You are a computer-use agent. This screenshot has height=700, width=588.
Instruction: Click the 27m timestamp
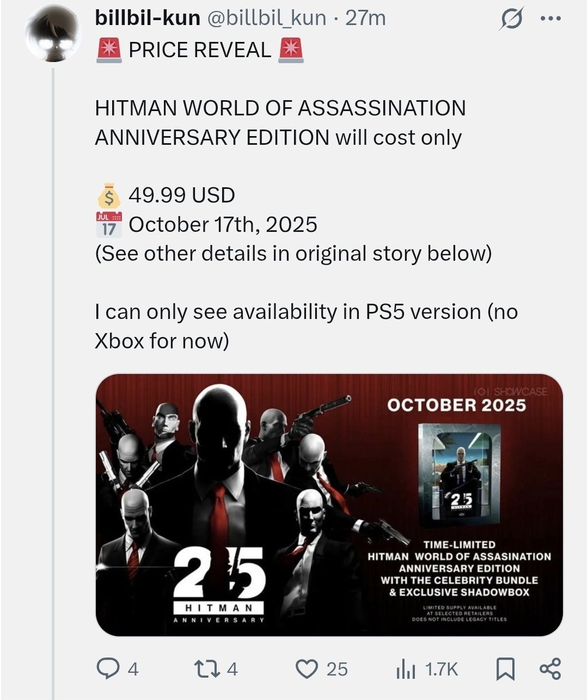tap(365, 18)
